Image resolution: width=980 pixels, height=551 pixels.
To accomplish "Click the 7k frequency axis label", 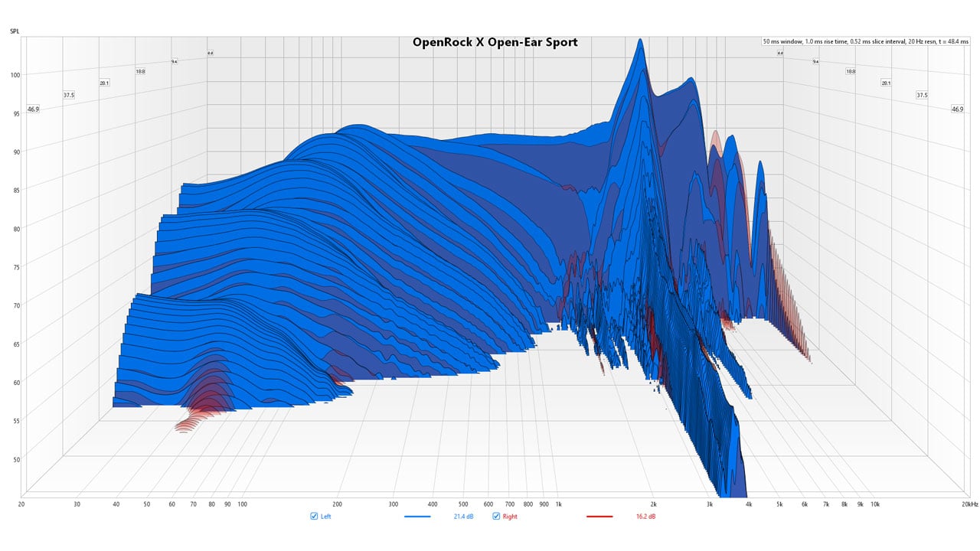I will click(826, 504).
